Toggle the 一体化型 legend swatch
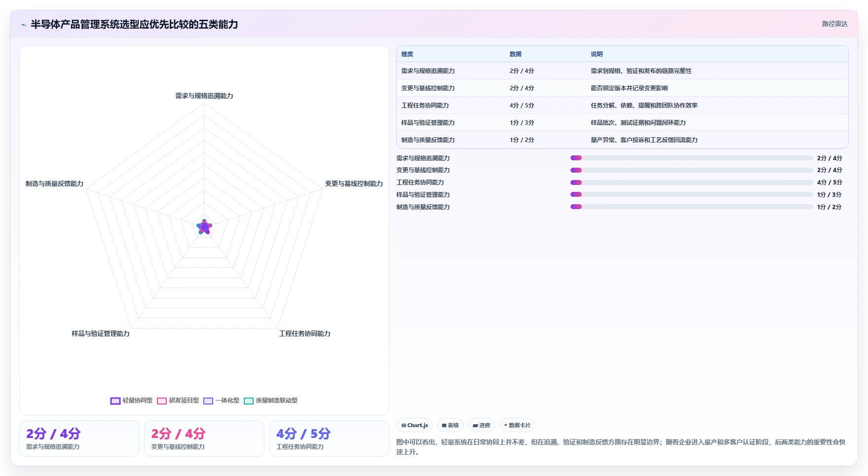 coord(208,401)
